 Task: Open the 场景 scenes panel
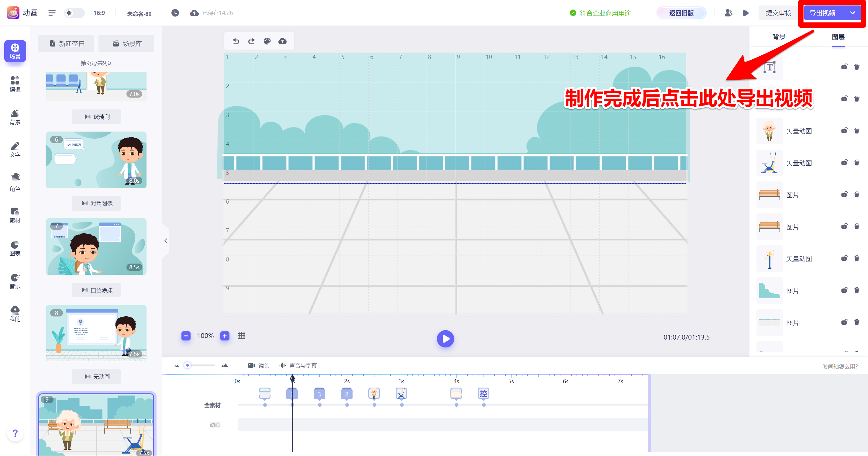(15, 51)
